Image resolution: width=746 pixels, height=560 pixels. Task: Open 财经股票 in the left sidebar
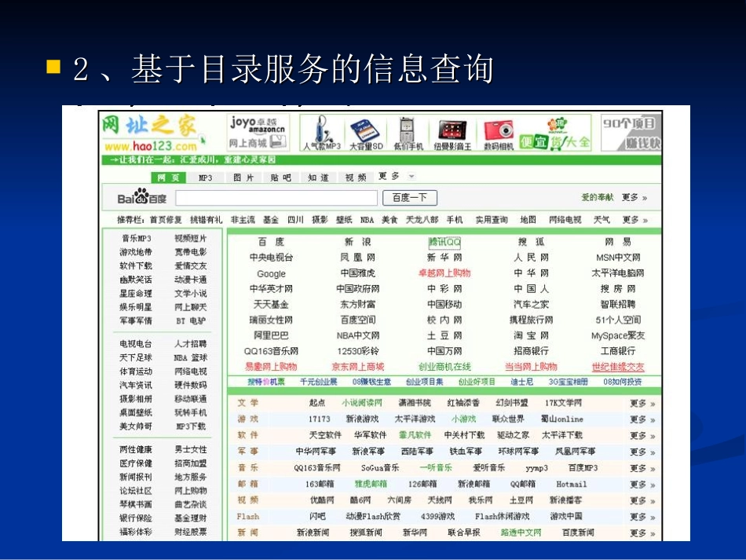(x=190, y=532)
